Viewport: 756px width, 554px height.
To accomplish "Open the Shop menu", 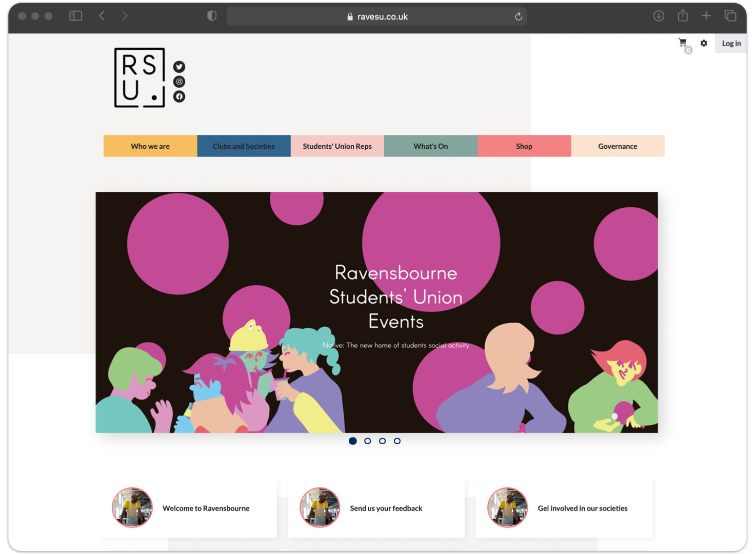I will [x=524, y=146].
